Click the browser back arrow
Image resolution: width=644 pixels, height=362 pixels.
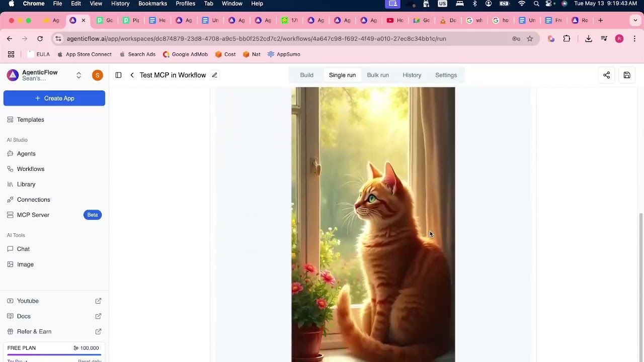pyautogui.click(x=10, y=39)
